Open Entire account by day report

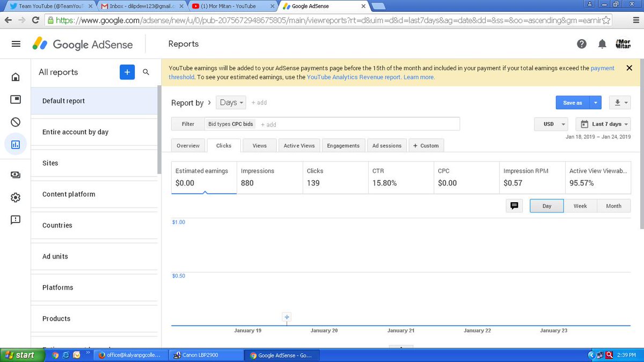pos(94,132)
